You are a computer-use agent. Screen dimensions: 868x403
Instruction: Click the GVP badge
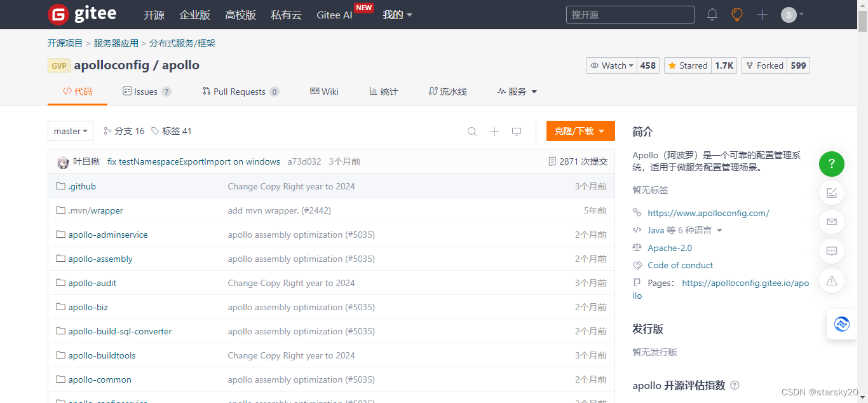click(59, 65)
